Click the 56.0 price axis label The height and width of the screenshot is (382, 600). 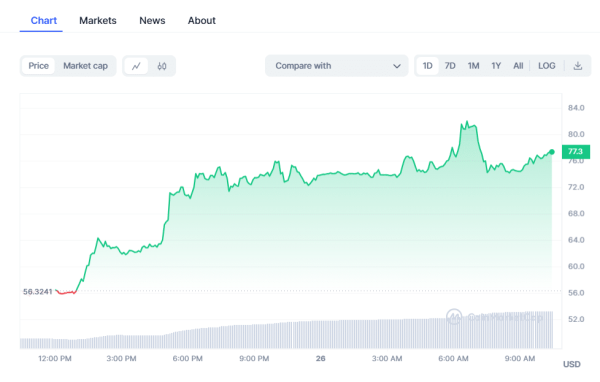(576, 293)
